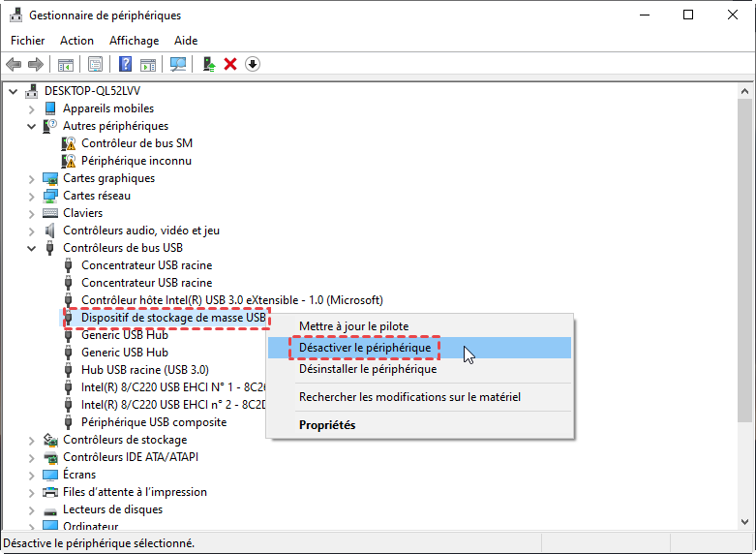756x554 pixels.
Task: Expand the Écrans category
Action: (x=32, y=476)
